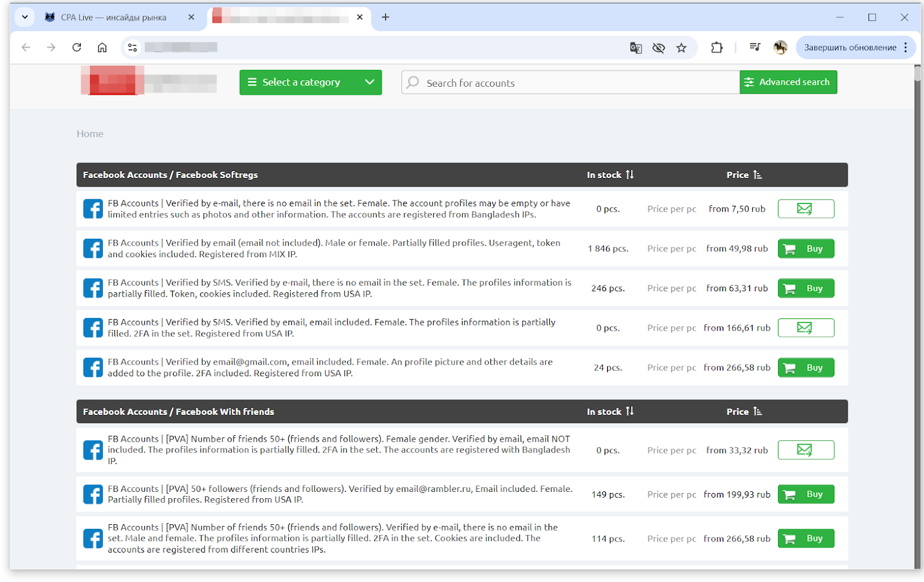The width and height of the screenshot is (924, 582).
Task: Open the 114 pcs. different countries listing
Action: (x=333, y=538)
